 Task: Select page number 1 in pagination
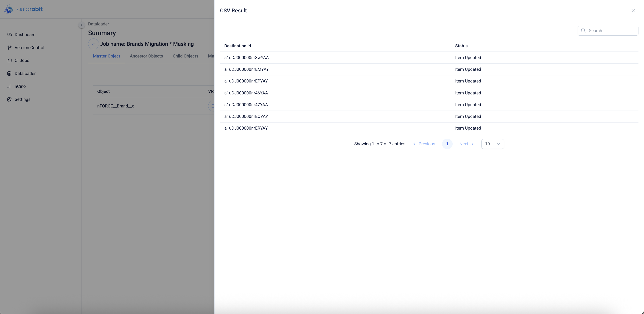(x=447, y=144)
